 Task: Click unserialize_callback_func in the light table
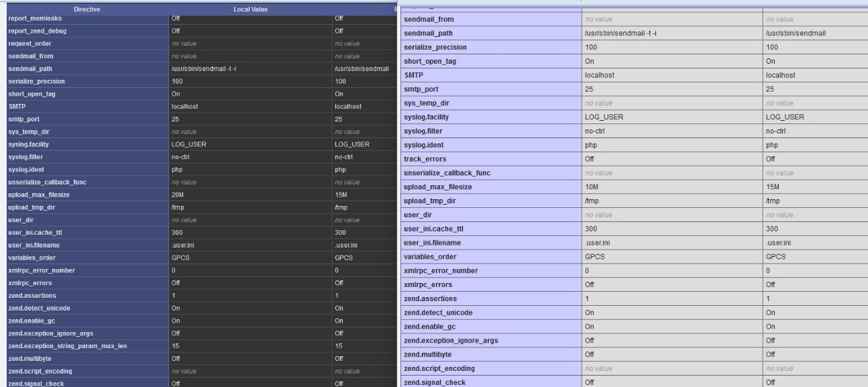coord(448,172)
